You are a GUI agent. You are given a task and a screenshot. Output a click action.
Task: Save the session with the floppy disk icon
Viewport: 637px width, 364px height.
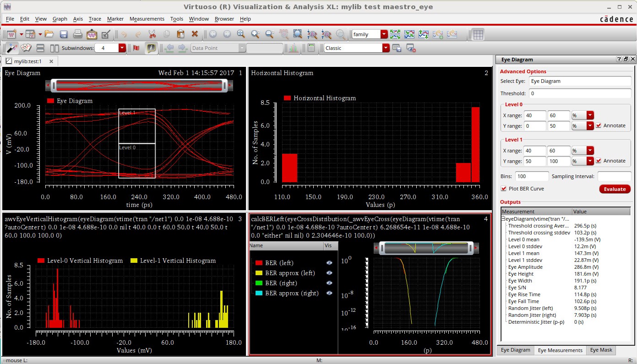click(64, 34)
